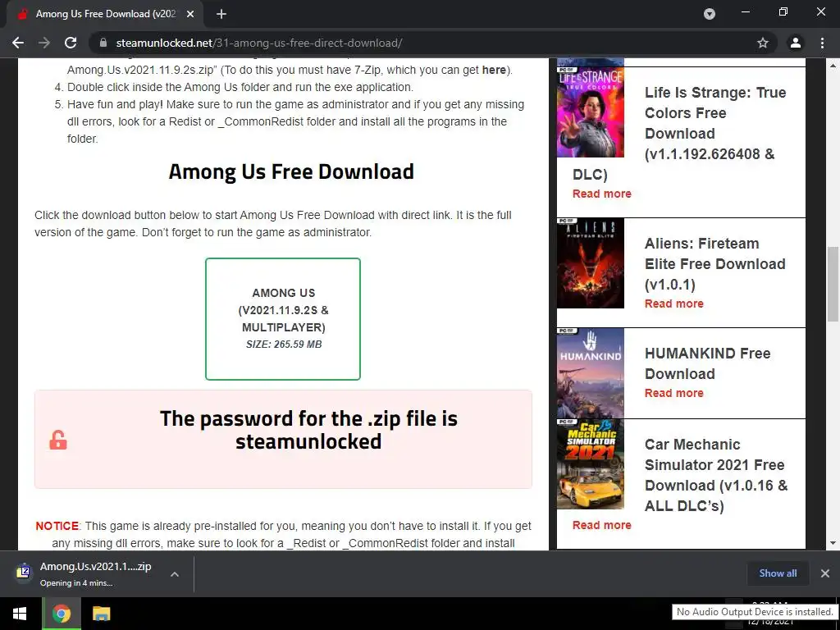Viewport: 840px width, 630px height.
Task: Bookmark this page with star icon
Action: [762, 43]
